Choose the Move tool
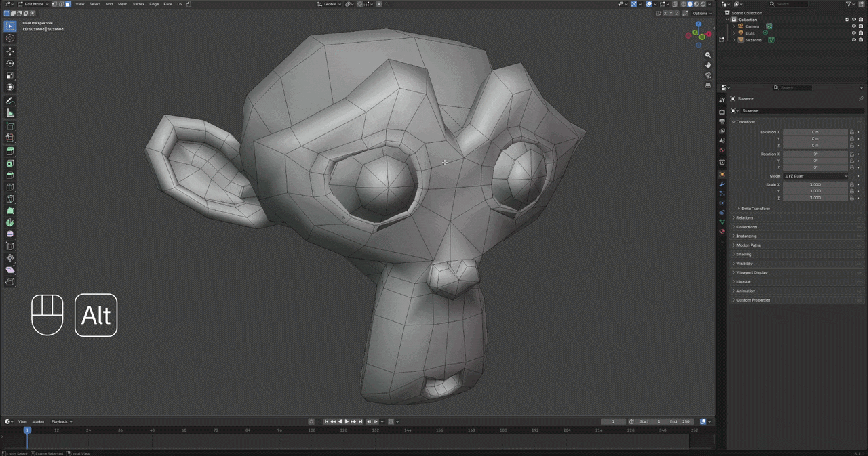Viewport: 868px width, 456px height. pyautogui.click(x=10, y=51)
